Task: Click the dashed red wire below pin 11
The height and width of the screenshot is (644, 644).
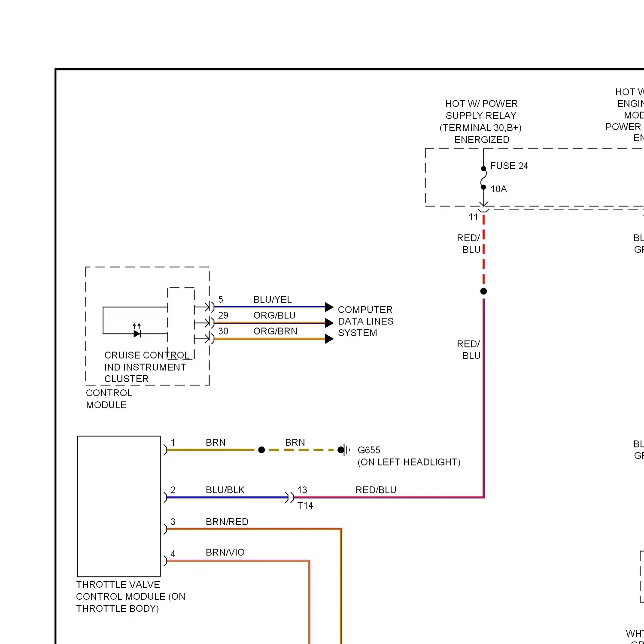Action: [x=483, y=249]
